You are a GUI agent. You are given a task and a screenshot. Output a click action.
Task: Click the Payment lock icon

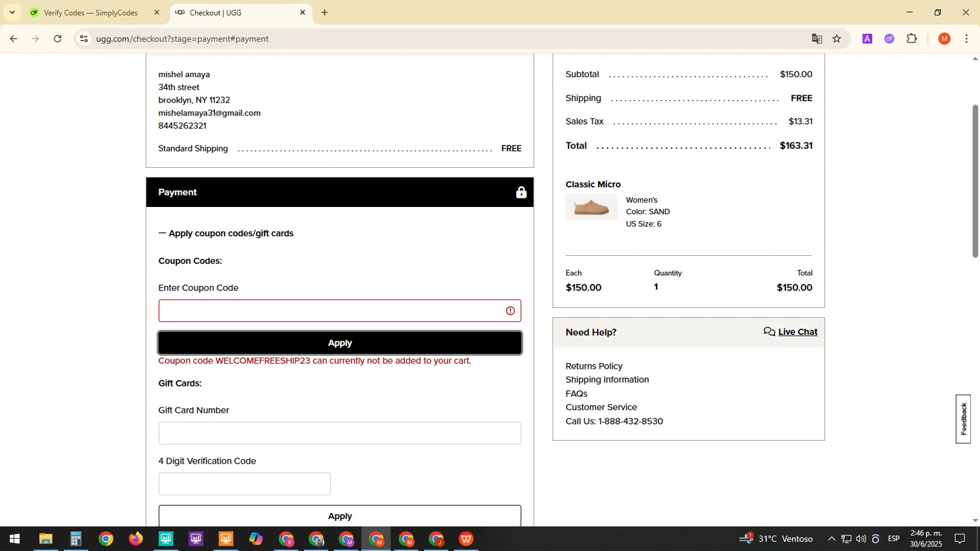click(x=521, y=192)
